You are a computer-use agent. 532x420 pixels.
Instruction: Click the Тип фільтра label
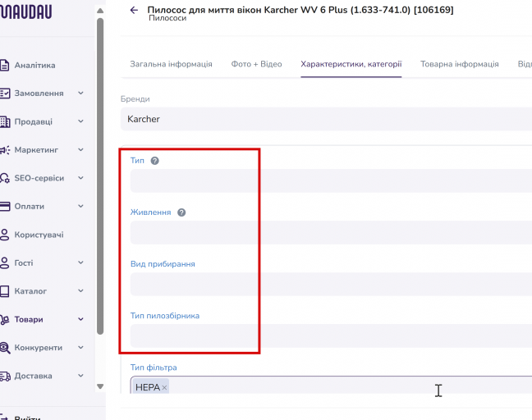click(154, 367)
